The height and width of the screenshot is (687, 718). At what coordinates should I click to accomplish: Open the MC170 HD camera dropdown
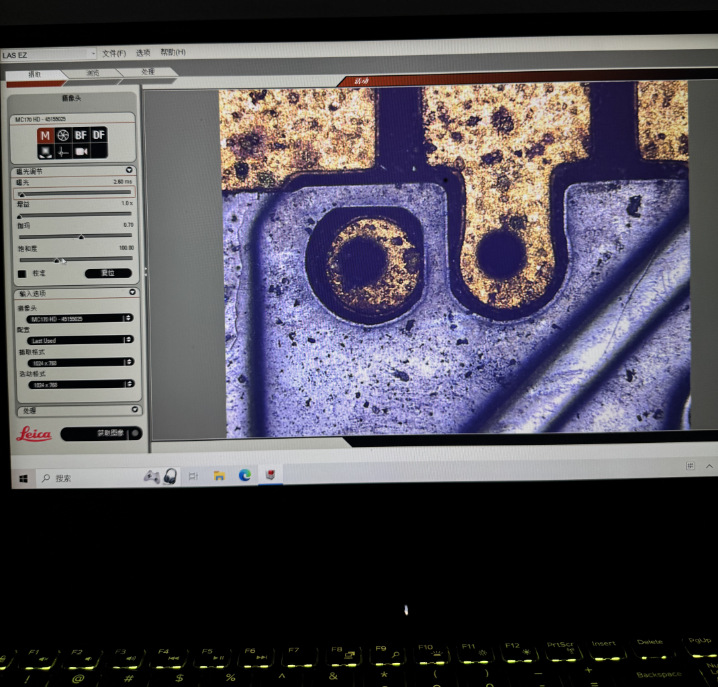pyautogui.click(x=80, y=318)
